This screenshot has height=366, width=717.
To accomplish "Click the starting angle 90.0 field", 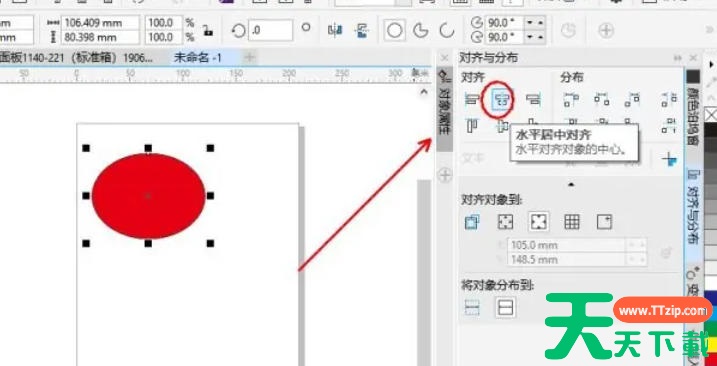I will [x=504, y=22].
